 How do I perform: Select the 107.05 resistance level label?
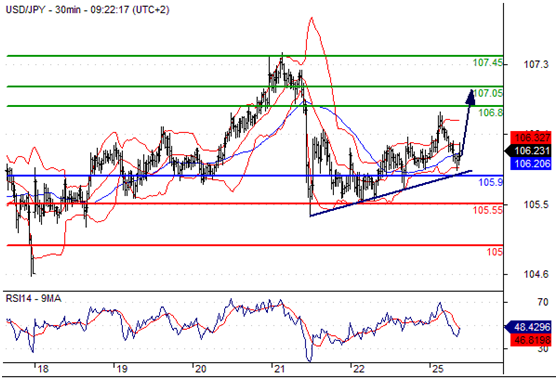[489, 93]
